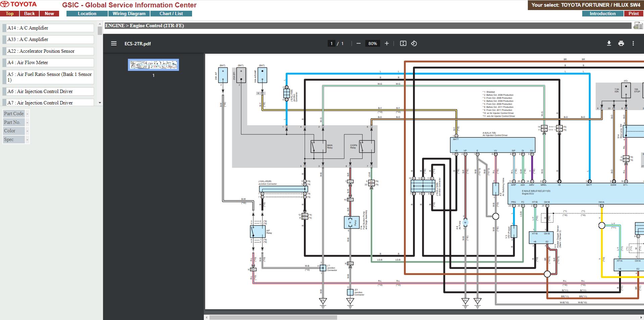
Task: Click the Engine ECU block in the diagram
Action: pos(576,194)
